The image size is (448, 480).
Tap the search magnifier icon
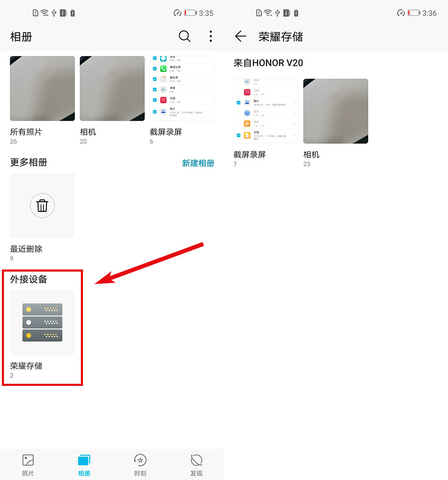[185, 36]
